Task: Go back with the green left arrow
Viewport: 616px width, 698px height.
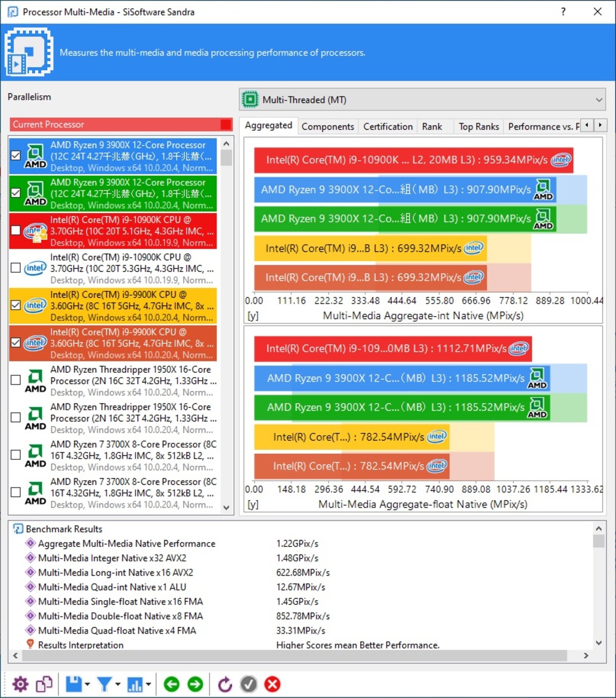Action: point(171,684)
